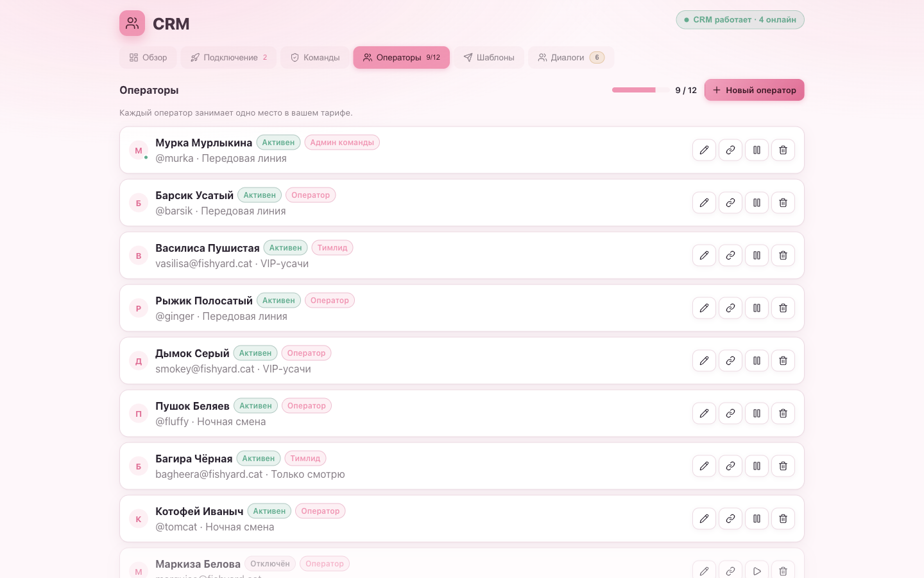Pause operator Мурка Мурлыкина

(x=757, y=150)
